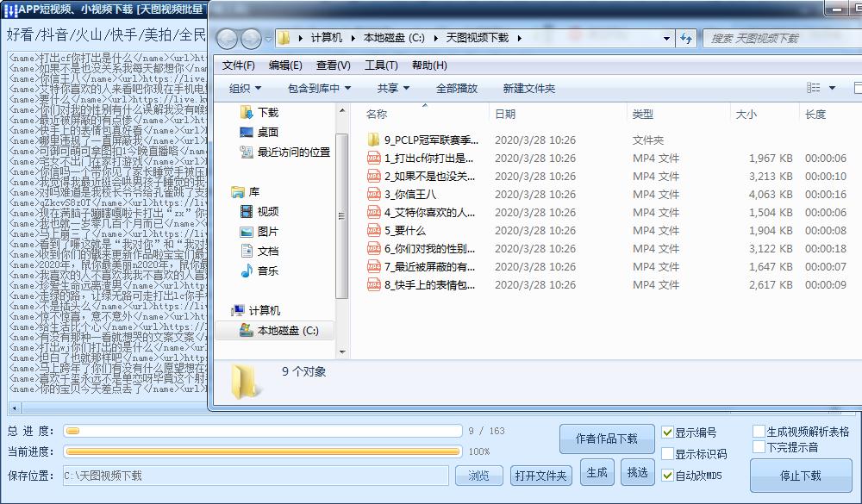Sort by the 名称 column header

pyautogui.click(x=377, y=115)
